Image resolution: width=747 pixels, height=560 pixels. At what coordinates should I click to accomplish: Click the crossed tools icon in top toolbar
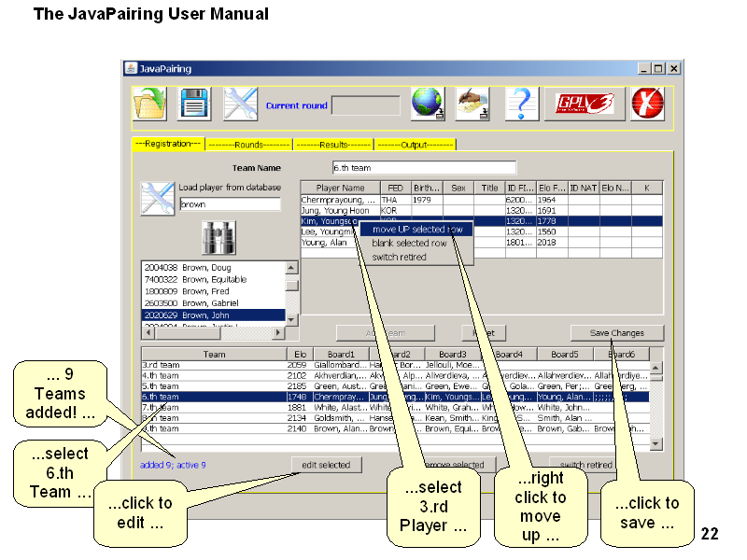(240, 104)
